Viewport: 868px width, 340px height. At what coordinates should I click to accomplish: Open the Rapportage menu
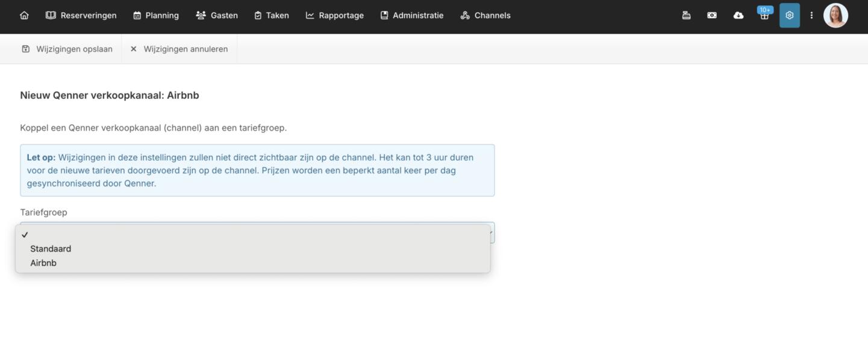(x=335, y=16)
